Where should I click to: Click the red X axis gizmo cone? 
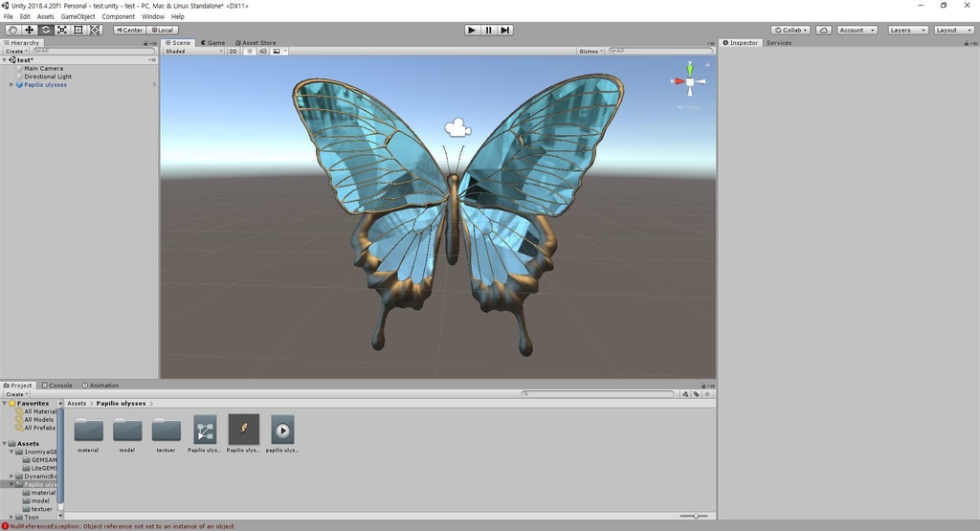click(x=679, y=81)
